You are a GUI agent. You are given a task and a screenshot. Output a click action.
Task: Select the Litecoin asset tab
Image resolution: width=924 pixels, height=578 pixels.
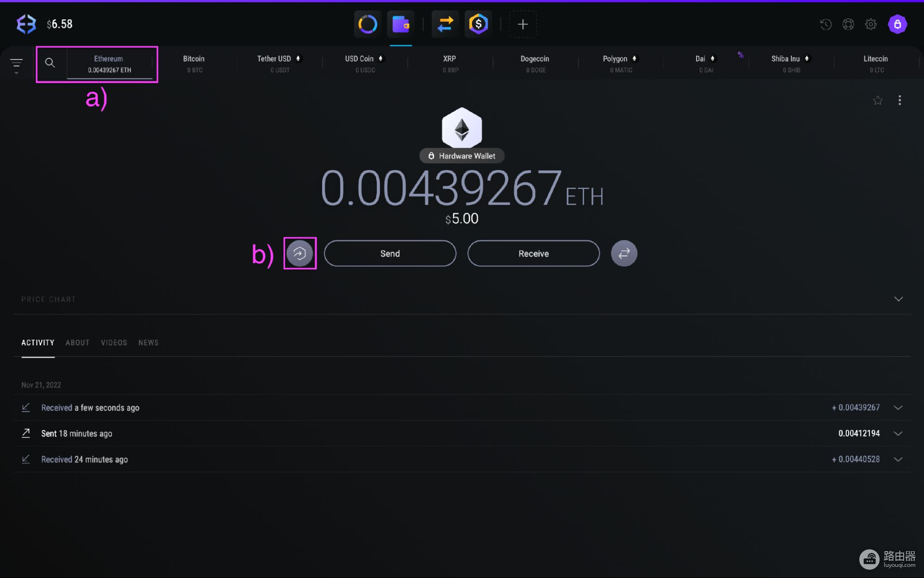pos(876,64)
